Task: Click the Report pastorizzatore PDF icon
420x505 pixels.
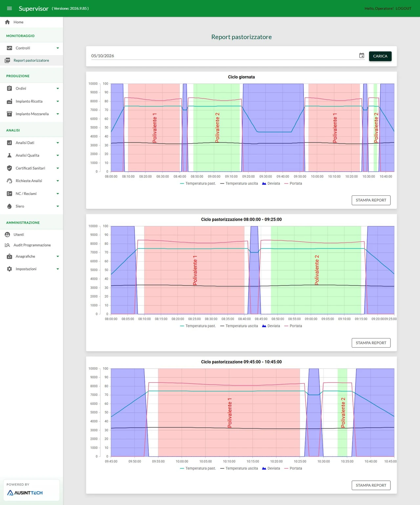Action: [x=7, y=60]
